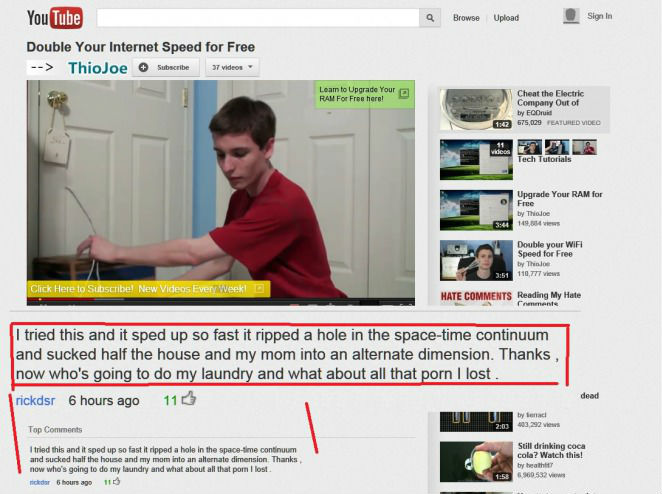
Task: Open Double your WiFi Speed thumbnail
Action: (476, 261)
